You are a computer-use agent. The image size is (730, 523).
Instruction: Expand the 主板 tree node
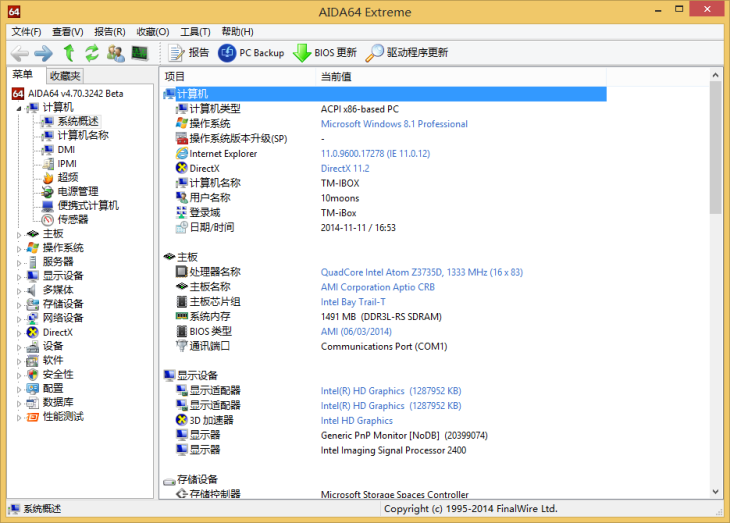tap(19, 235)
